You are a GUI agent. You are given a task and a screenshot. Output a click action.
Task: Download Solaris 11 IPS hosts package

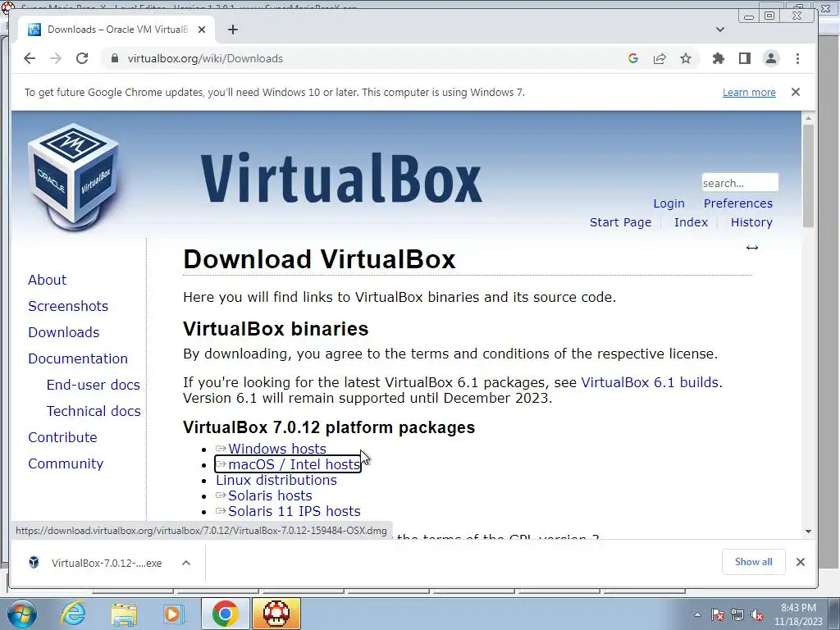[294, 511]
